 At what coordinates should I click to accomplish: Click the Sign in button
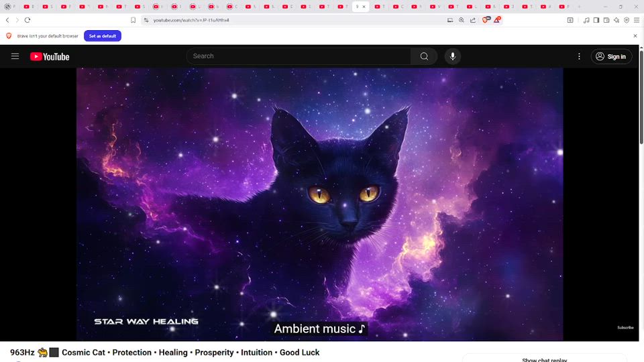pos(611,56)
